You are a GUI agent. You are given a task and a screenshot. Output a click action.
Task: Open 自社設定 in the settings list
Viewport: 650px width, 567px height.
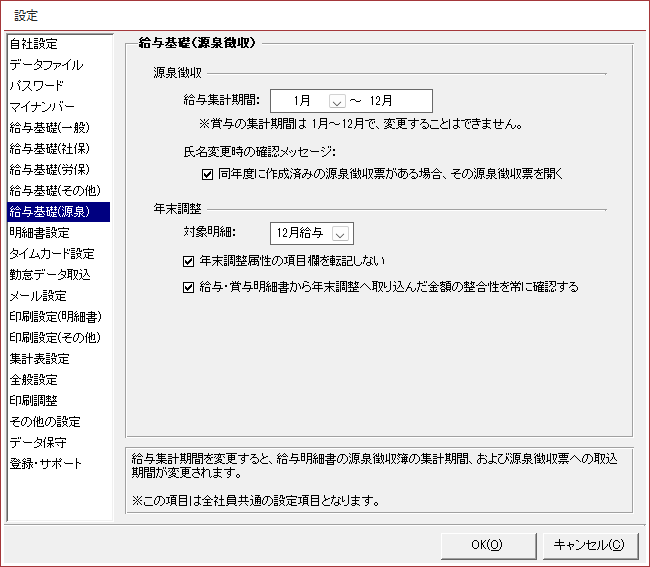tap(34, 44)
